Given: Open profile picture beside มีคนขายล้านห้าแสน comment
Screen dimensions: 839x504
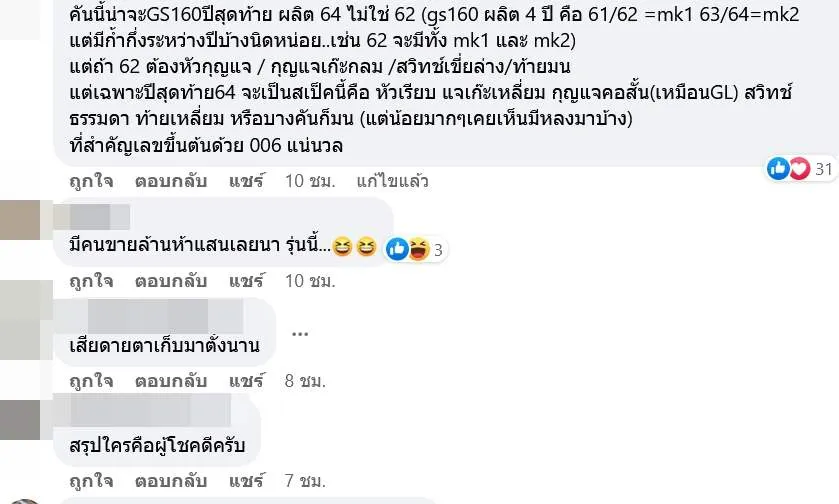Looking at the screenshot, I should click(x=20, y=220).
